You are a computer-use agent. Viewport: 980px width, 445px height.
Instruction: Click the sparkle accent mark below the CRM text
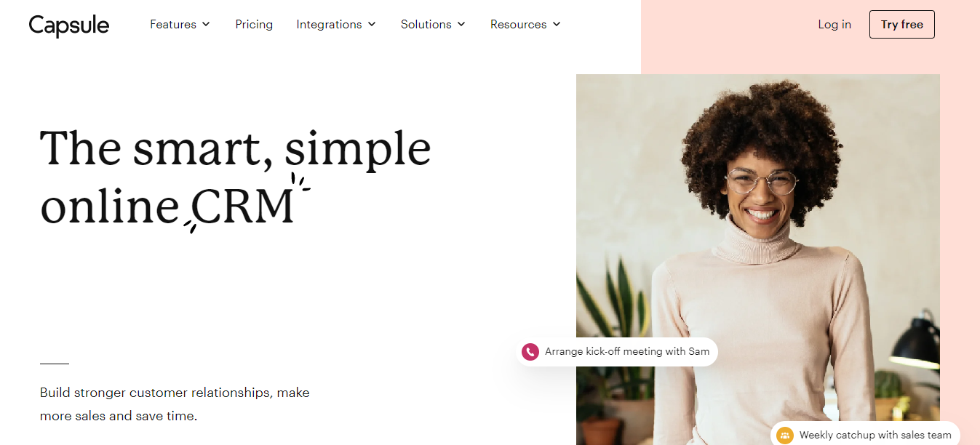[x=191, y=226]
